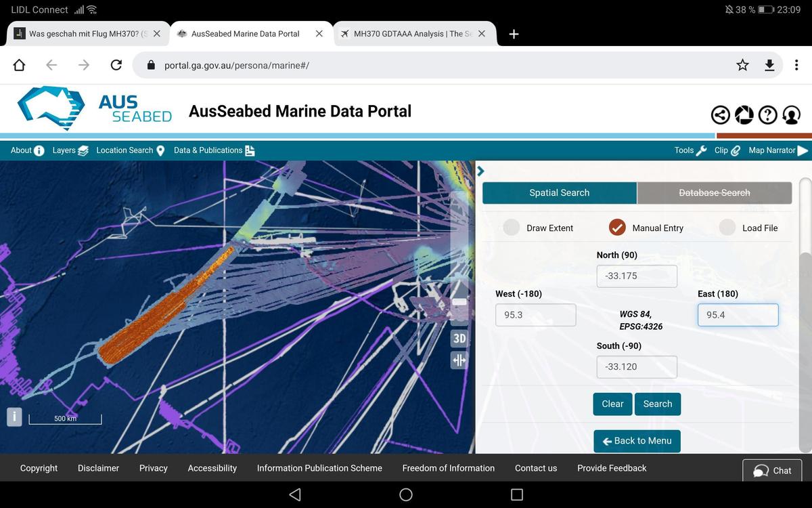Click the share icon in header
812x508 pixels.
[721, 115]
